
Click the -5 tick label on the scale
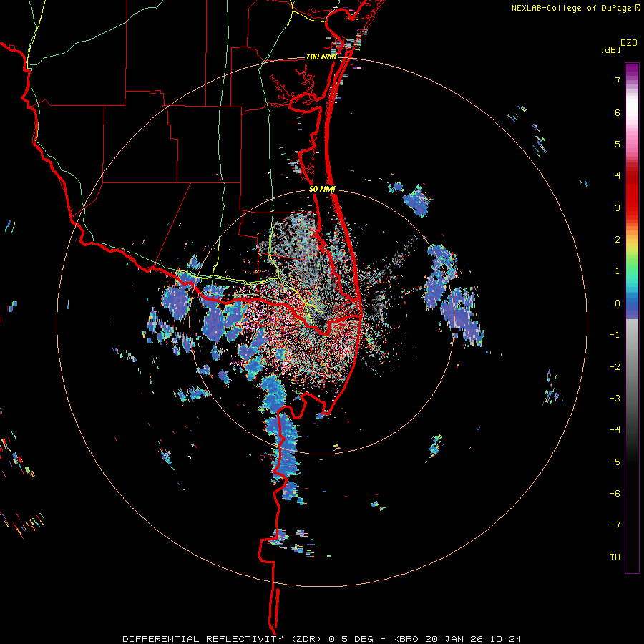pyautogui.click(x=615, y=462)
